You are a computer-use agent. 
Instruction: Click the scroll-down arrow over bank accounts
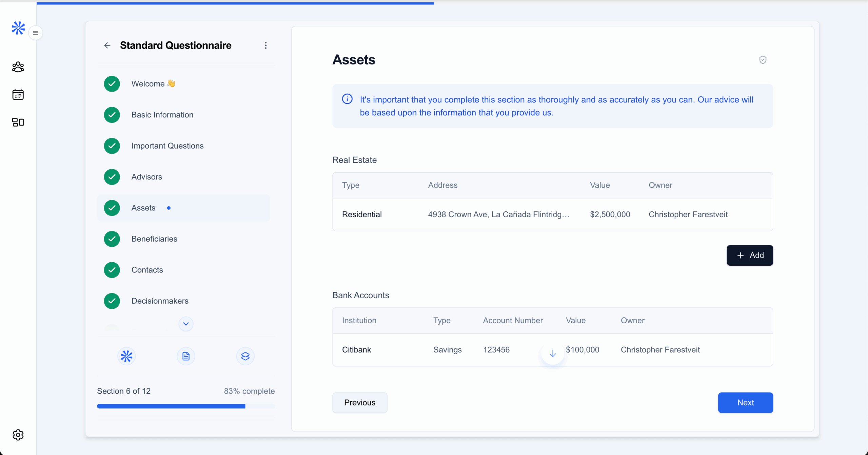coord(553,354)
